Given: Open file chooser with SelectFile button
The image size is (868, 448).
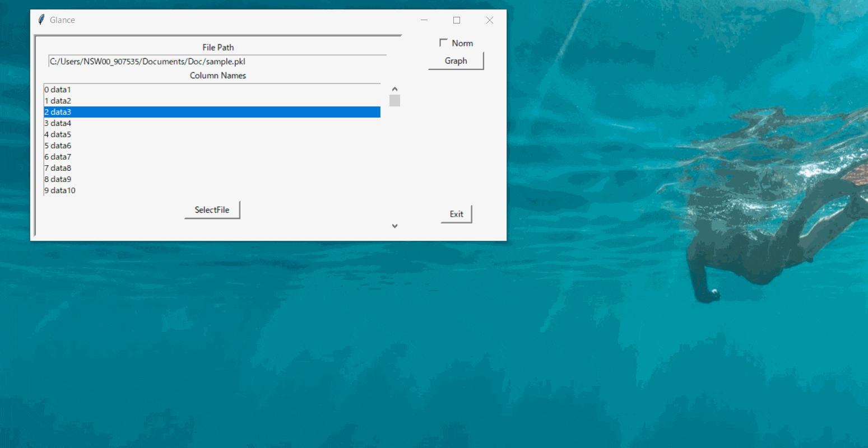Looking at the screenshot, I should 212,210.
